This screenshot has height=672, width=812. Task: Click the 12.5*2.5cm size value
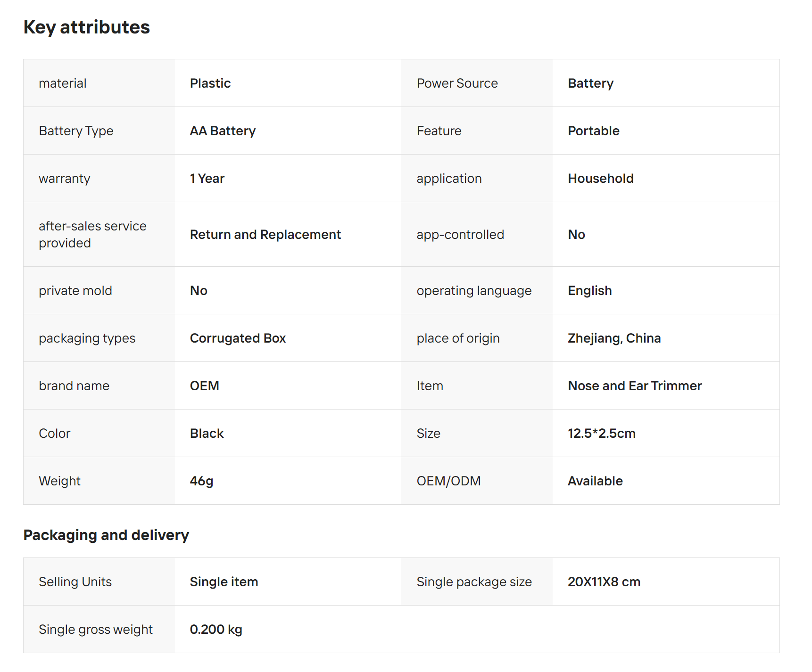point(601,434)
